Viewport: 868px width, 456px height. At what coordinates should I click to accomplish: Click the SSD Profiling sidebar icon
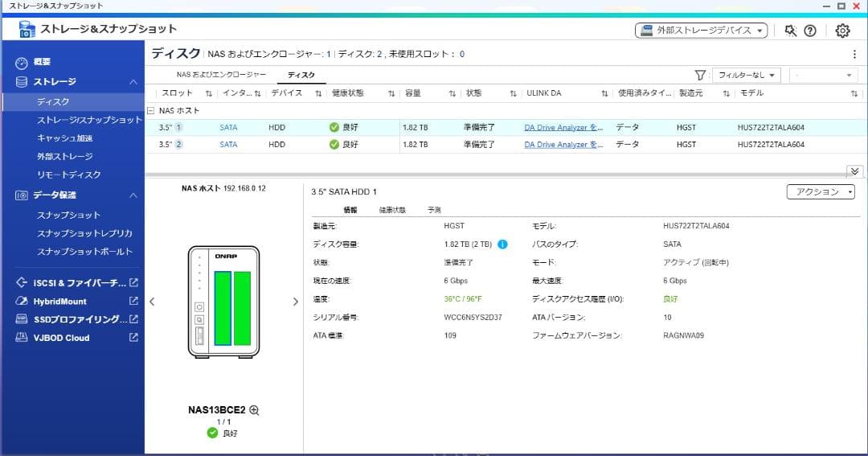(x=21, y=319)
